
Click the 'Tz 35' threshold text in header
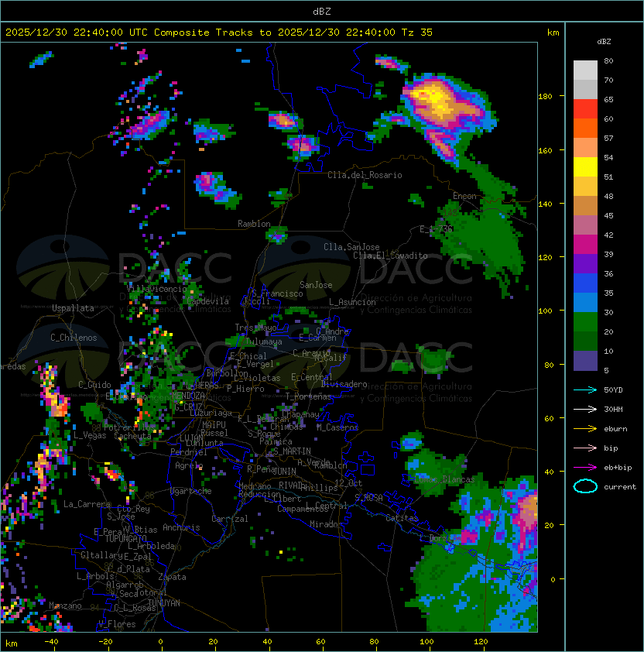point(417,32)
